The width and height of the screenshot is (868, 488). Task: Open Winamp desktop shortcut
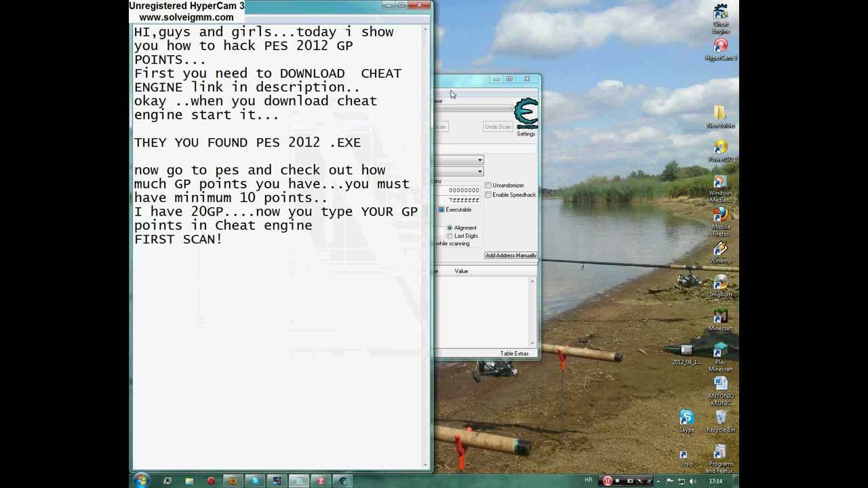point(720,252)
